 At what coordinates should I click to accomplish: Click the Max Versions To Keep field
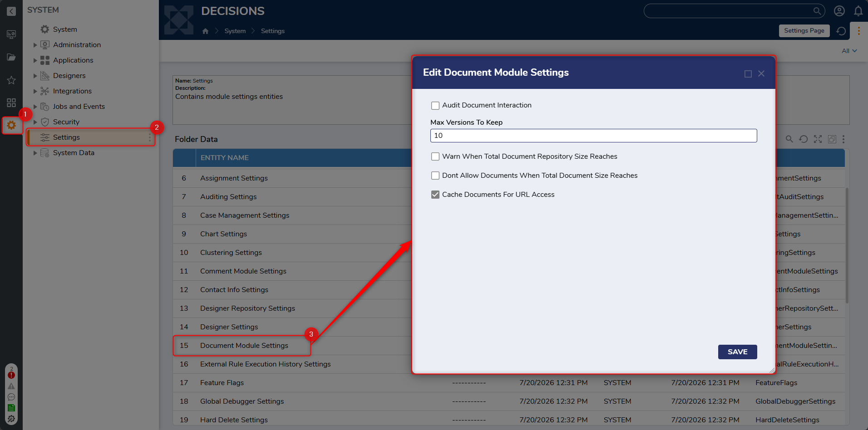pyautogui.click(x=593, y=136)
